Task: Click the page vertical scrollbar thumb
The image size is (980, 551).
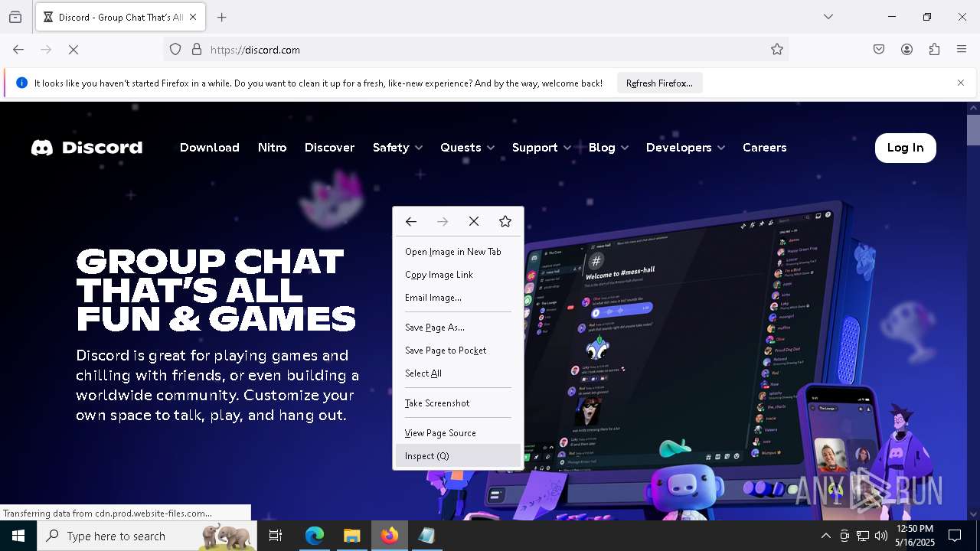Action: point(973,129)
